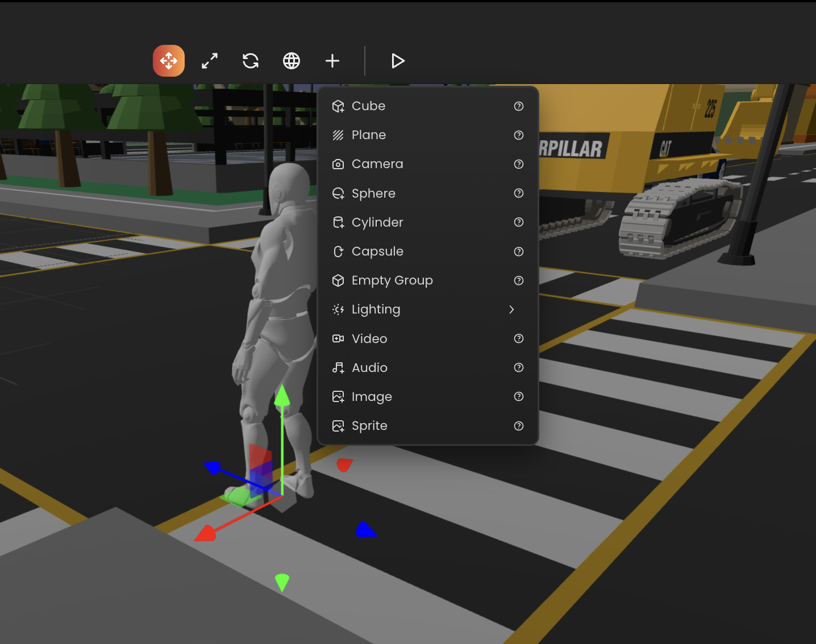Expand the Lighting submenu
Screen dimensions: 816x644
(427, 310)
